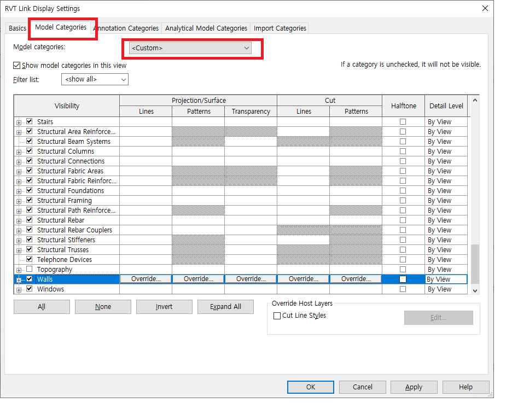Click the Cancel button
Screen dimensions: 512x420
click(363, 387)
